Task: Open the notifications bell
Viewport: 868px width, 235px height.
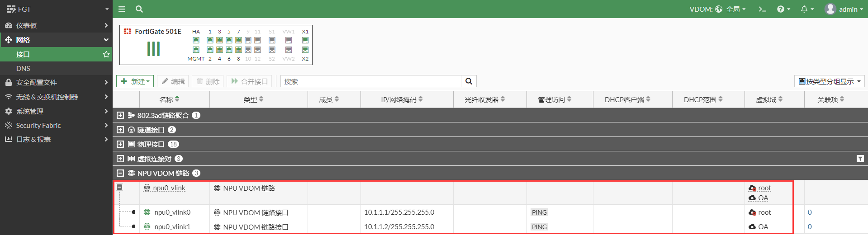Action: tap(806, 9)
